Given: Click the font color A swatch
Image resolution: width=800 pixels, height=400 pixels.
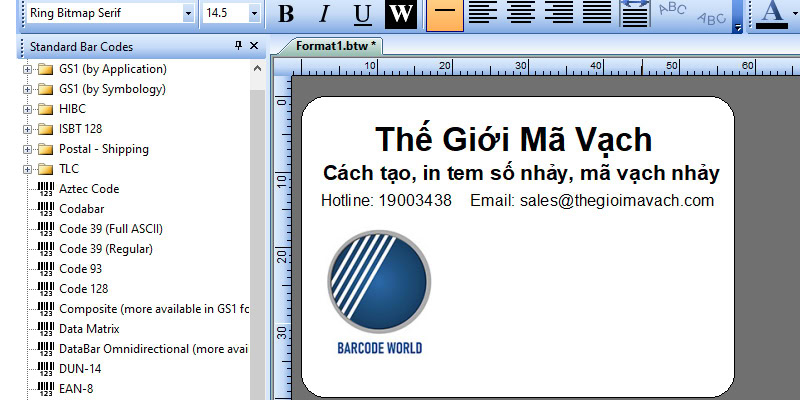Looking at the screenshot, I should point(770,13).
